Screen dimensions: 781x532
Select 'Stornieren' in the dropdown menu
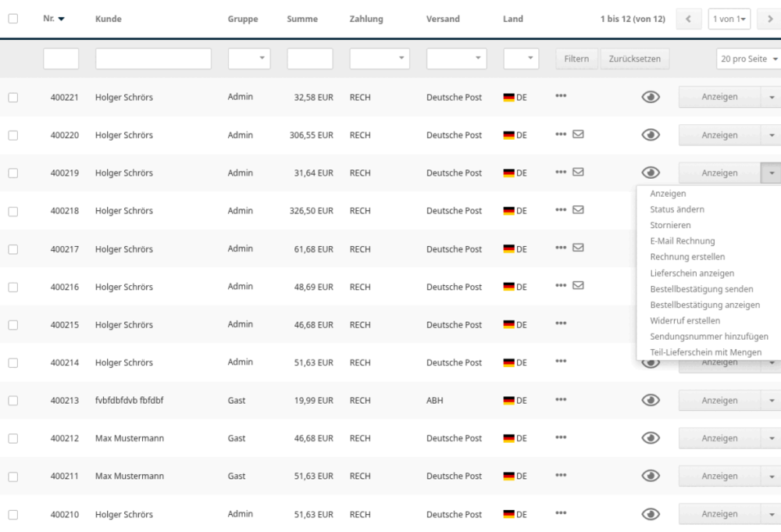(x=670, y=225)
